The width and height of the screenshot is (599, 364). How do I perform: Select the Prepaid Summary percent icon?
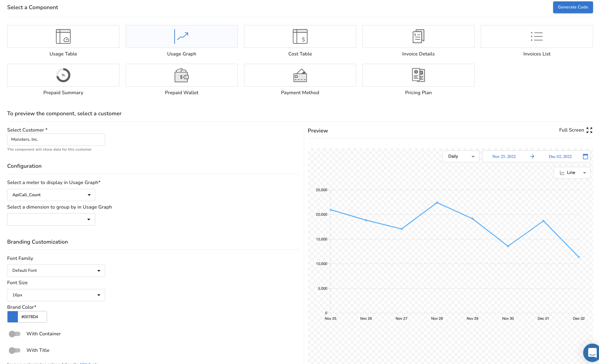click(63, 75)
